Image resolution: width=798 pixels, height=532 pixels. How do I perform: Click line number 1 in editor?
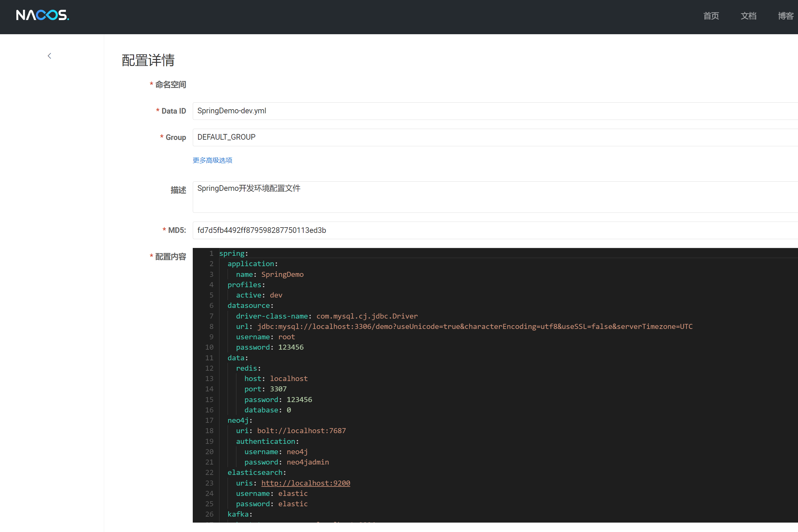(x=211, y=254)
